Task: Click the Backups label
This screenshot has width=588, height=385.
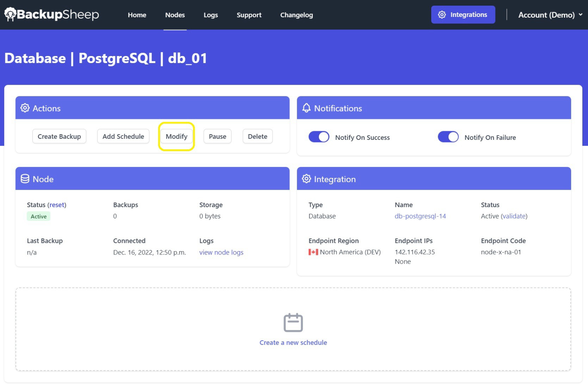Action: (126, 205)
